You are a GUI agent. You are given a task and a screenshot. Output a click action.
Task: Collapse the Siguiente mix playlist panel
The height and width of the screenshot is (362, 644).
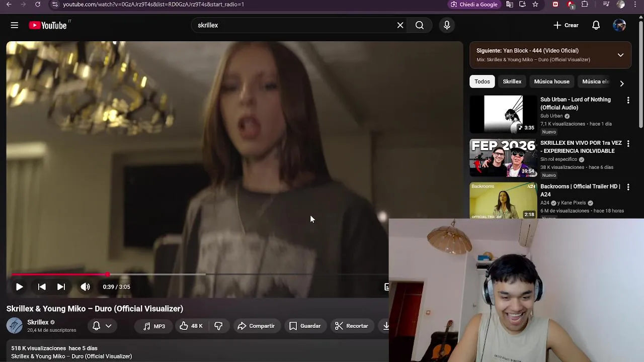(x=620, y=55)
